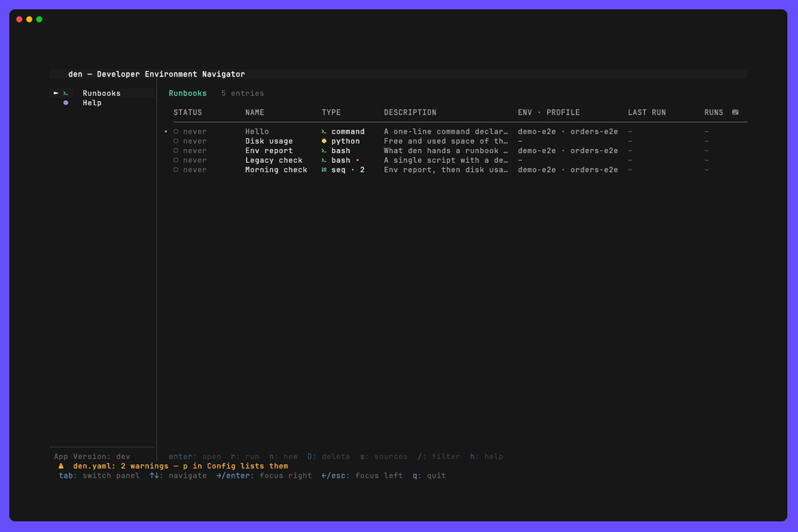Click the bash prompt icon in Env report row
This screenshot has width=798, height=532.
pos(324,151)
